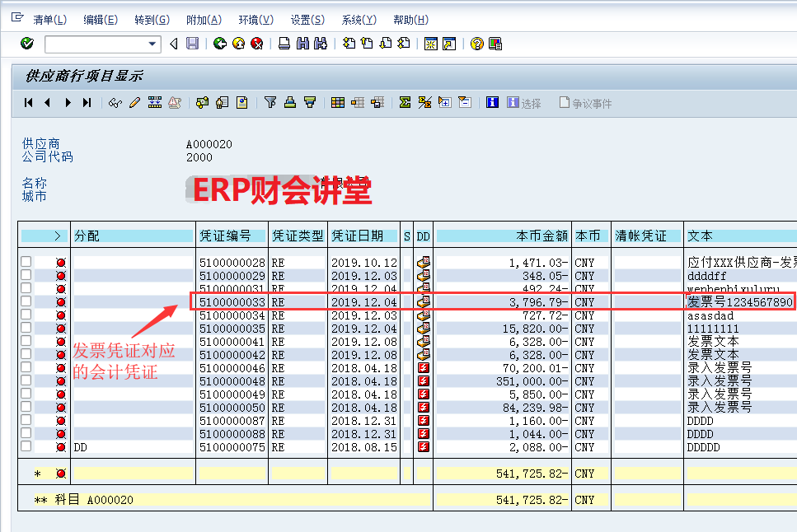The height and width of the screenshot is (532, 797).
Task: Click the glasses Display document icon
Action: click(115, 103)
